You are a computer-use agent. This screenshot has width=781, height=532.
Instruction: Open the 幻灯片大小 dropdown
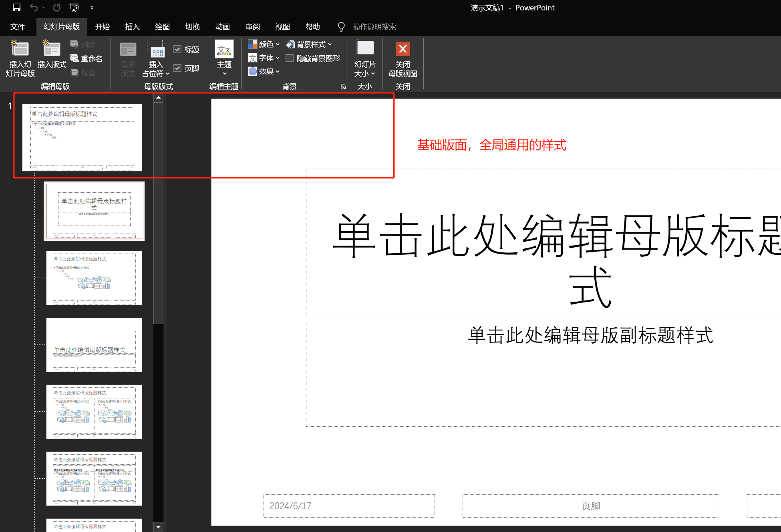pos(365,58)
